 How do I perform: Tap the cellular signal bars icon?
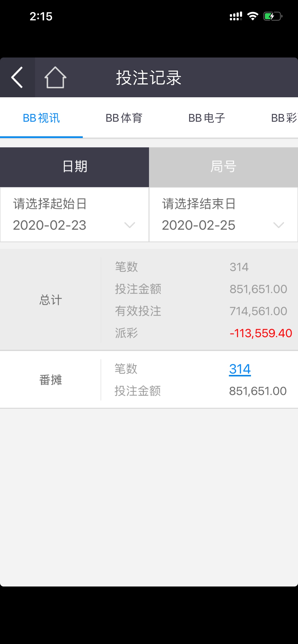236,16
